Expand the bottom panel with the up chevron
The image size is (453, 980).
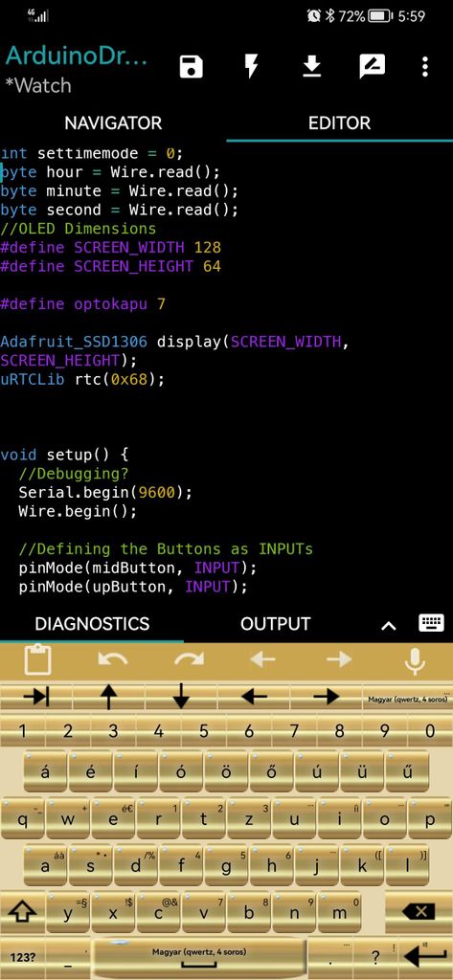point(389,625)
